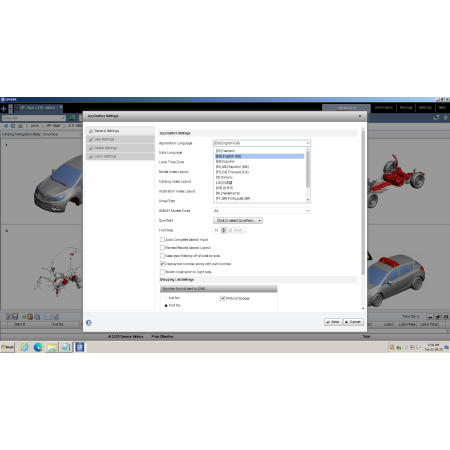Viewport: 450px width, 450px height.
Task: Open the Information menu
Action: 384,108
